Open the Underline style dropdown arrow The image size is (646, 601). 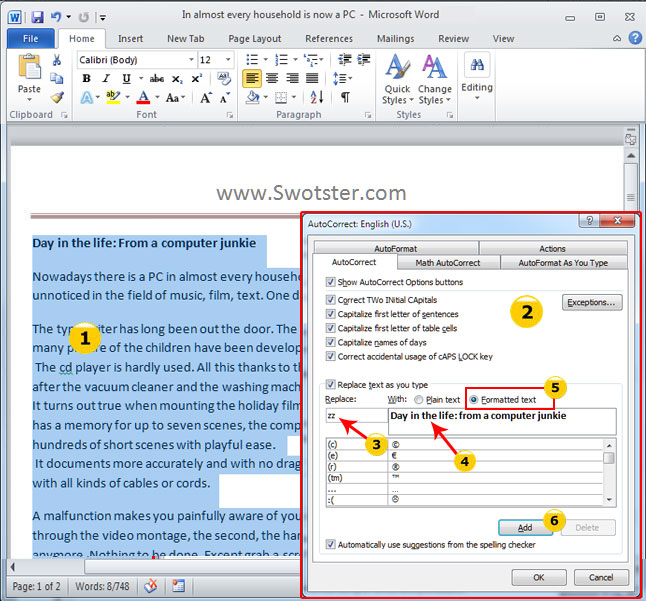point(141,78)
